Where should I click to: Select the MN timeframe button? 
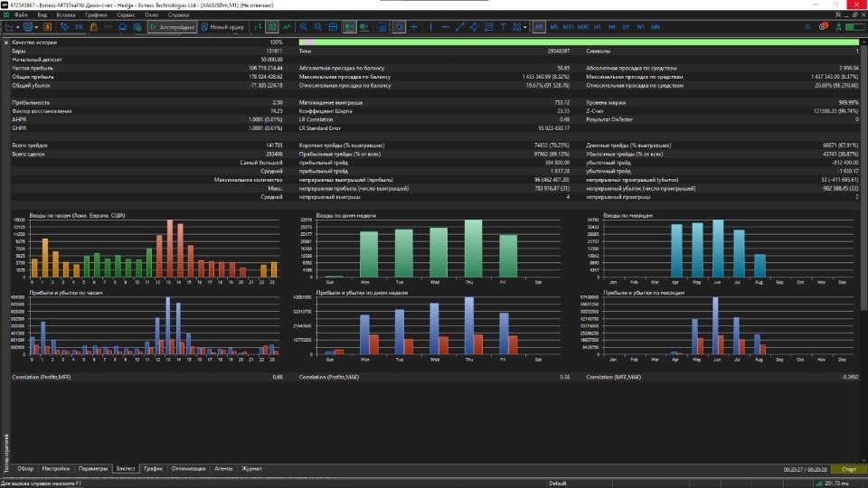point(655,26)
